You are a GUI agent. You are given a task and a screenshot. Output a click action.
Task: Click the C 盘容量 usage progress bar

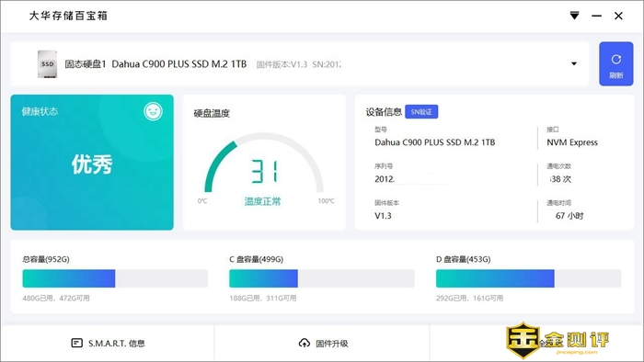pyautogui.click(x=322, y=278)
